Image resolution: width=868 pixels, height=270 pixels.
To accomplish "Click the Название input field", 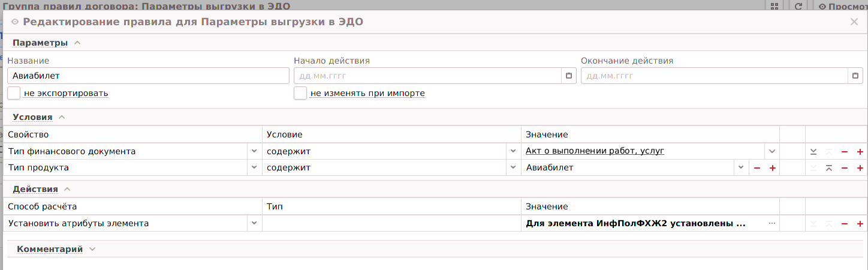I will tap(148, 76).
